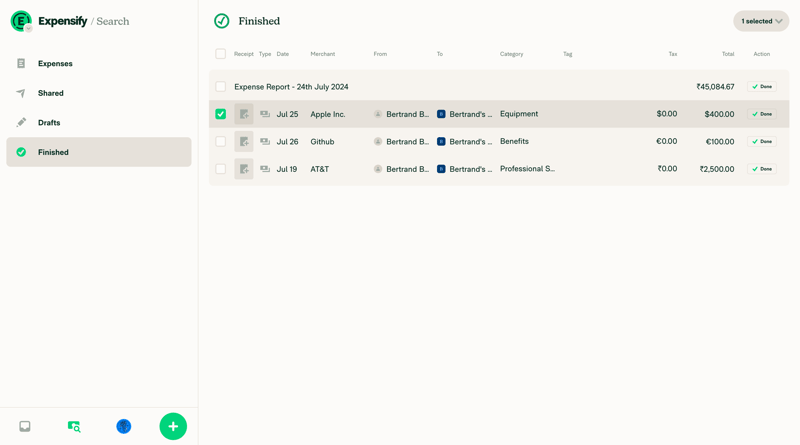Click the AT&T merchant name
The image size is (800, 445).
(320, 169)
